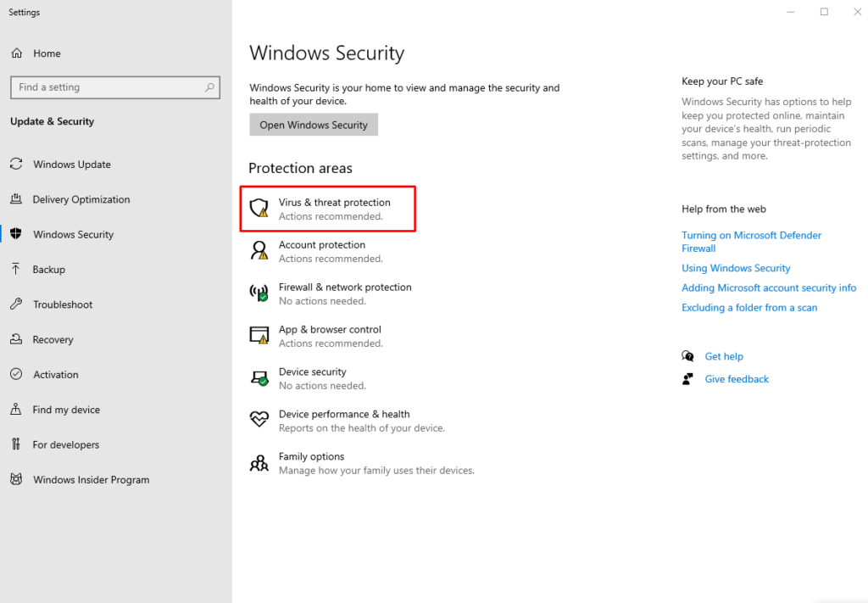The image size is (868, 603).
Task: Open the Using Windows Security help link
Action: coord(736,268)
